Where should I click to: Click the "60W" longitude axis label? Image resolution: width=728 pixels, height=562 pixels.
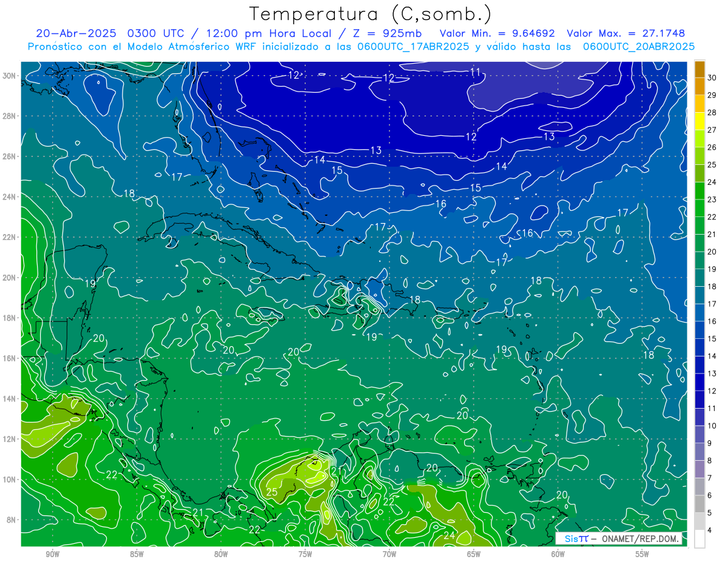(558, 554)
